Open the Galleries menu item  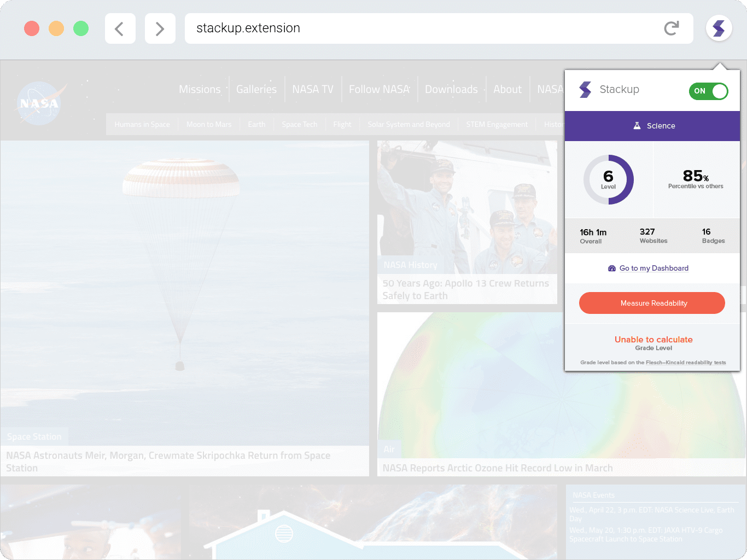click(x=256, y=89)
